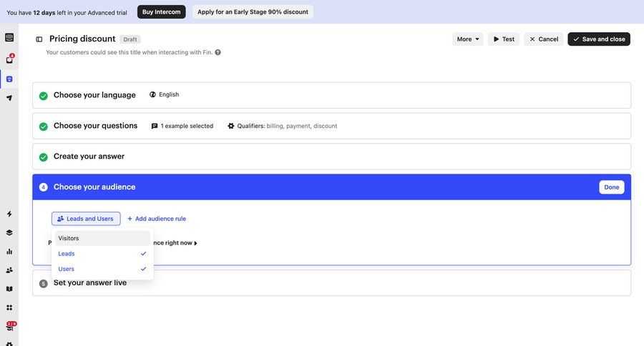
Task: Click the help question mark icon
Action: [x=218, y=52]
